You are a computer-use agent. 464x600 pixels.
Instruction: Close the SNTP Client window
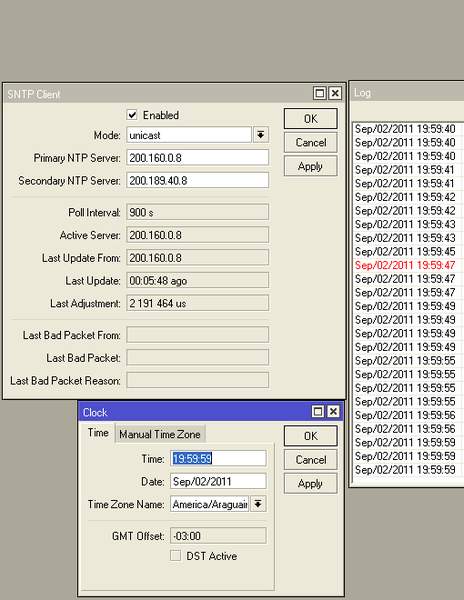click(x=335, y=93)
